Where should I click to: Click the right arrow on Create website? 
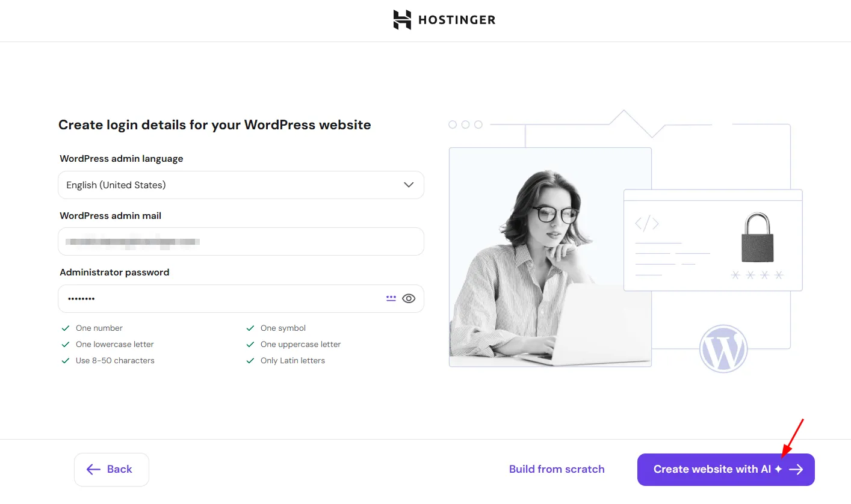[796, 470]
